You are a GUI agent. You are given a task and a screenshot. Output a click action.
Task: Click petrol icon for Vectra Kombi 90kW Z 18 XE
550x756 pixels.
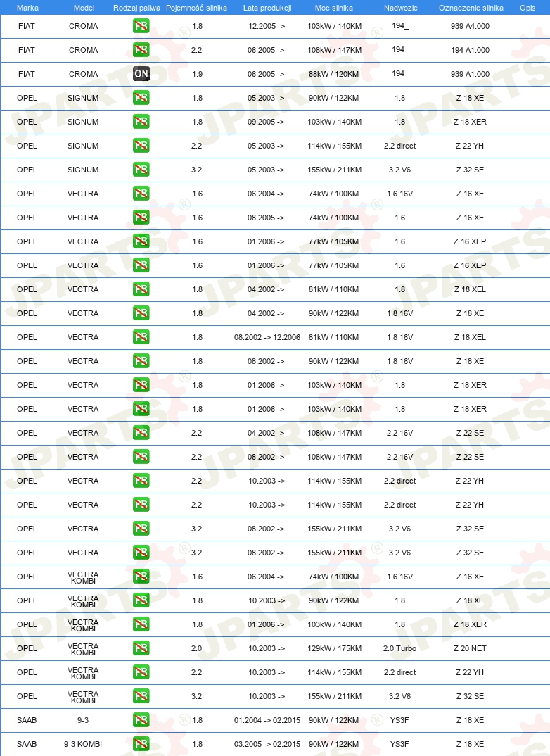click(x=141, y=600)
